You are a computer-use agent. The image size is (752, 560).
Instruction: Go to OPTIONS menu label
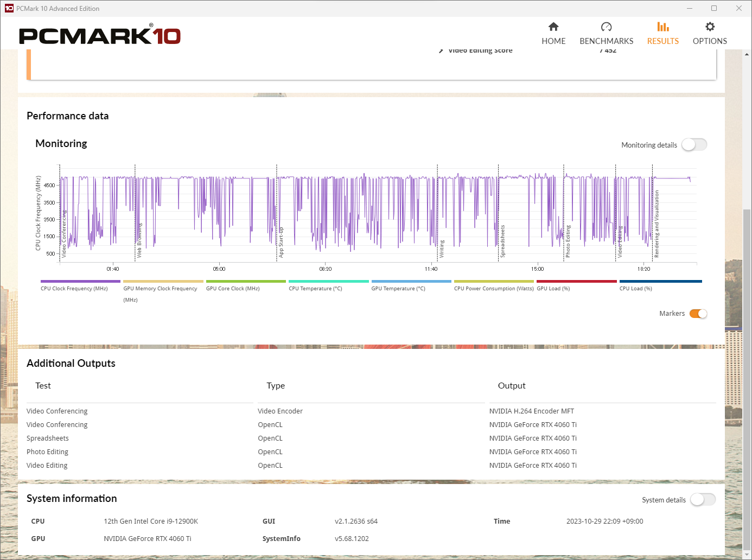pos(710,41)
